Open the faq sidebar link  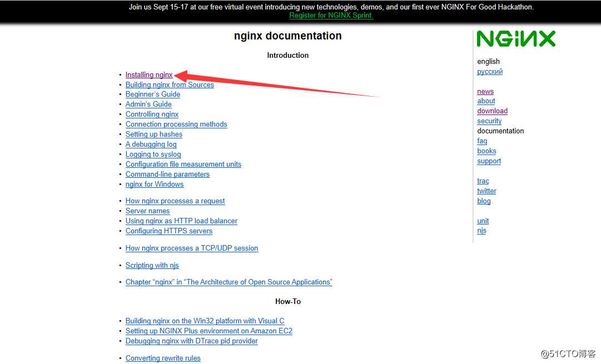(482, 141)
